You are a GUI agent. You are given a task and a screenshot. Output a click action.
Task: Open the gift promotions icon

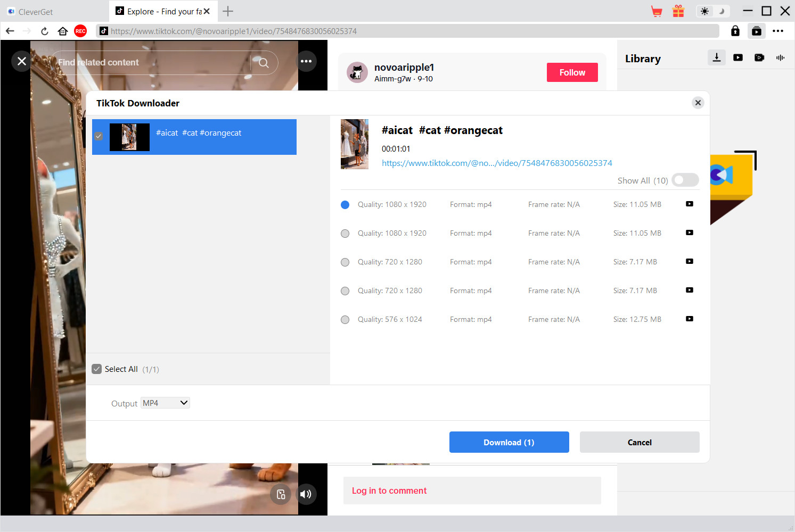(x=678, y=11)
